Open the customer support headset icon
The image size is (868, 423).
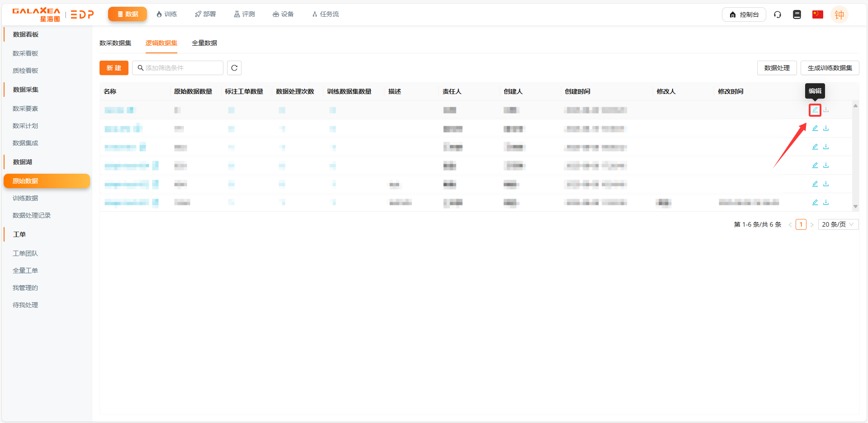coord(778,14)
